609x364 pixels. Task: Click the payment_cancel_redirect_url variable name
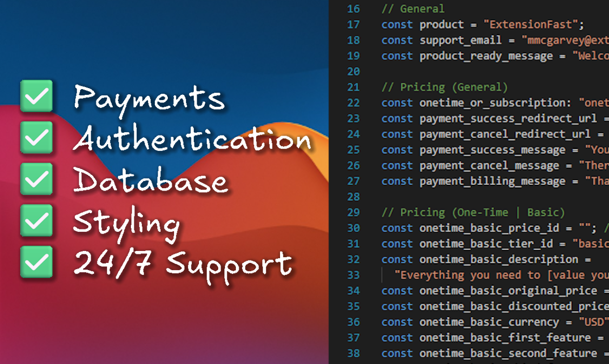tap(505, 135)
